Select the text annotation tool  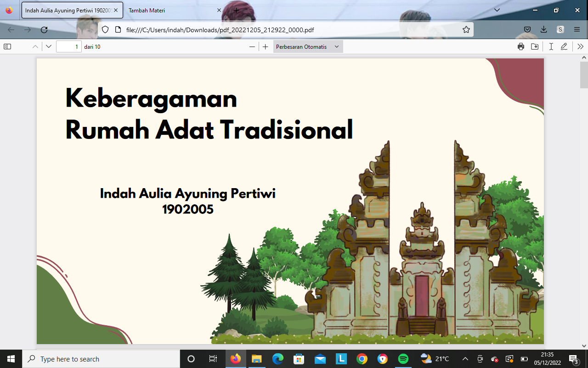551,46
